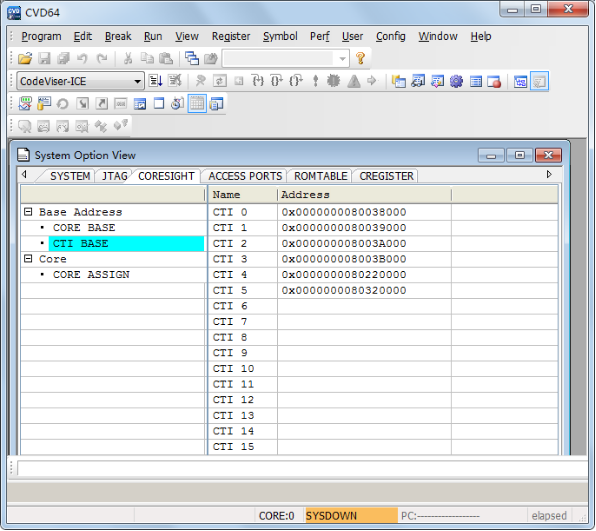596x531 pixels.
Task: Switch to the SYSTEM tab
Action: pos(70,176)
